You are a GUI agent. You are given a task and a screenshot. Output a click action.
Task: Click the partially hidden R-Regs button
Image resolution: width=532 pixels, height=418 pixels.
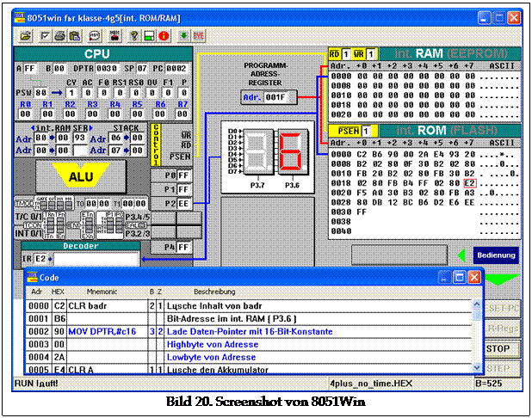tap(502, 329)
